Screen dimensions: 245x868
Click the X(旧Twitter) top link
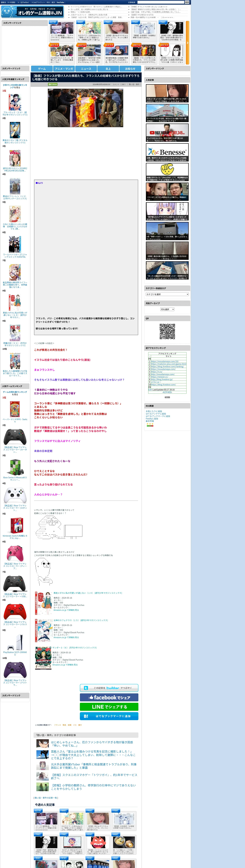click(24, 2)
